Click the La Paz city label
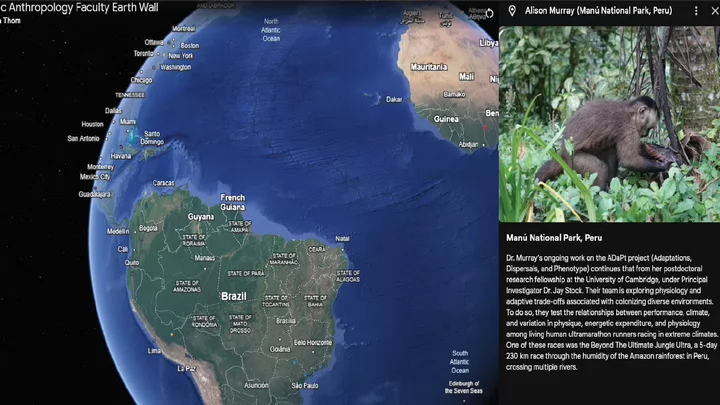The width and height of the screenshot is (720, 405). click(x=186, y=368)
